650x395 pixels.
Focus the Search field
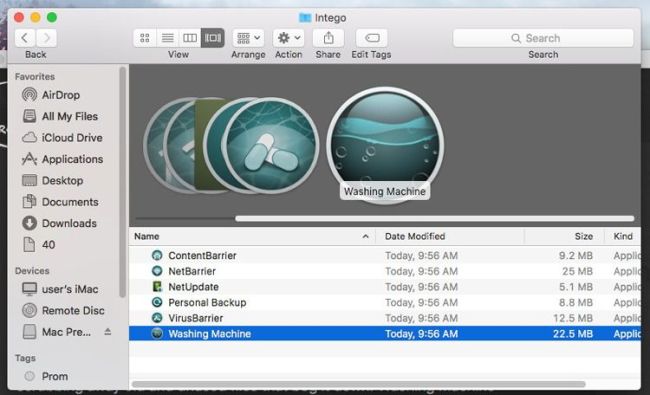pyautogui.click(x=543, y=38)
